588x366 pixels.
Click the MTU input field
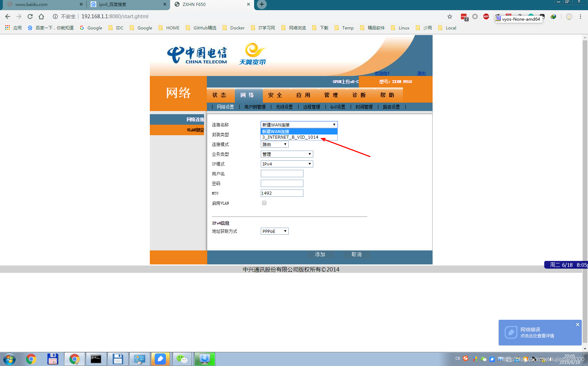tap(282, 193)
